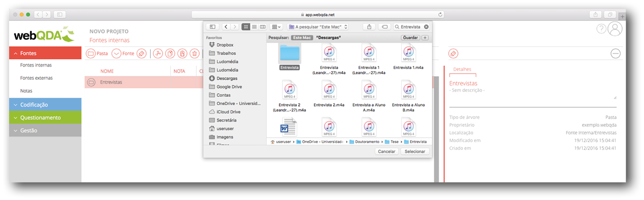Collapse the Fontes section
The image size is (644, 200).
[45, 53]
